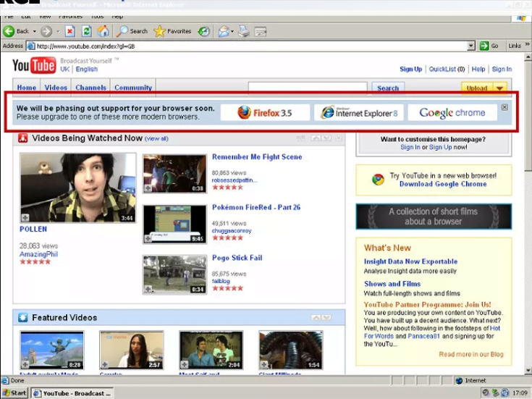The image size is (532, 399).
Task: Switch to the Channels tab
Action: pos(90,88)
